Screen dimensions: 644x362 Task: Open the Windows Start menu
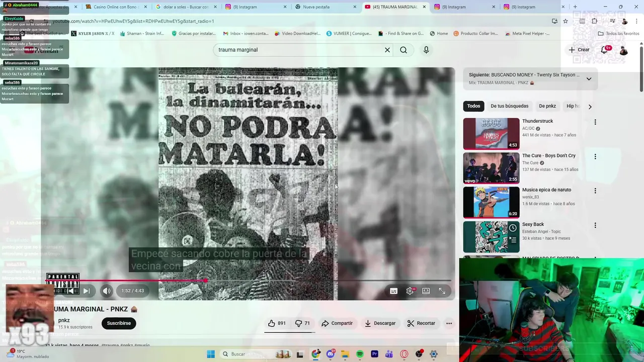tap(211, 354)
